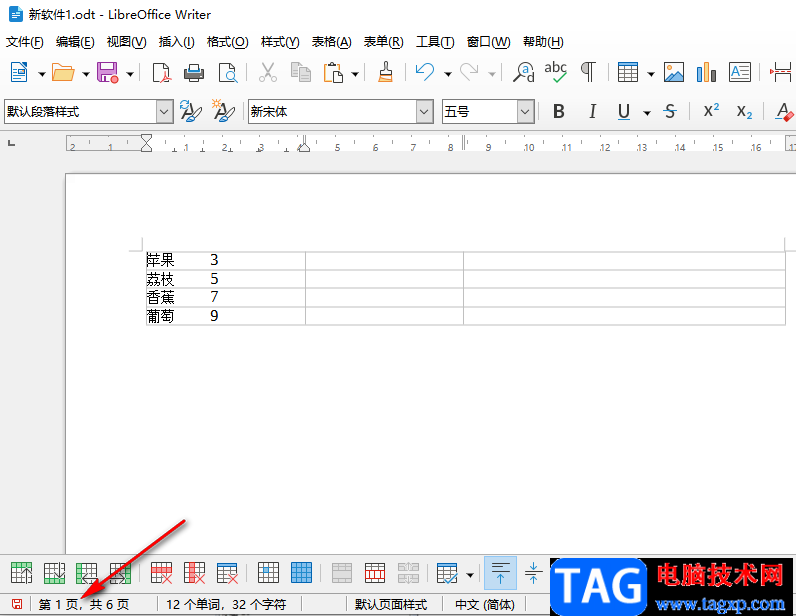Insert rows above in table toolbar
The width and height of the screenshot is (796, 616).
click(21, 573)
